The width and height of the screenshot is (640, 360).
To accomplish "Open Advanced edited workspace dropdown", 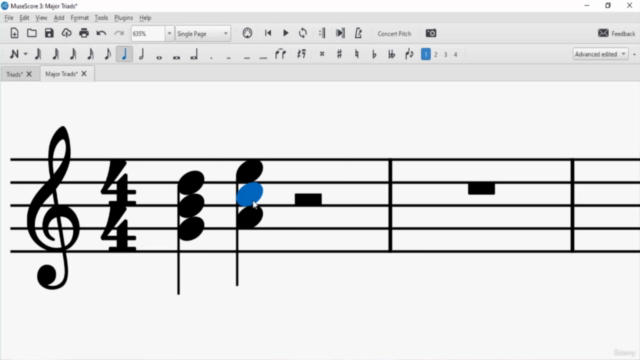I will point(600,54).
